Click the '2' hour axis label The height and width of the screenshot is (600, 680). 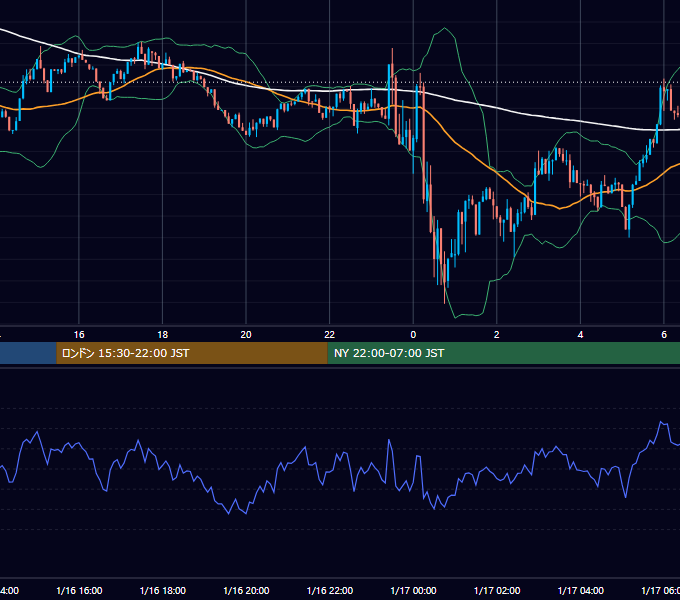(x=497, y=335)
